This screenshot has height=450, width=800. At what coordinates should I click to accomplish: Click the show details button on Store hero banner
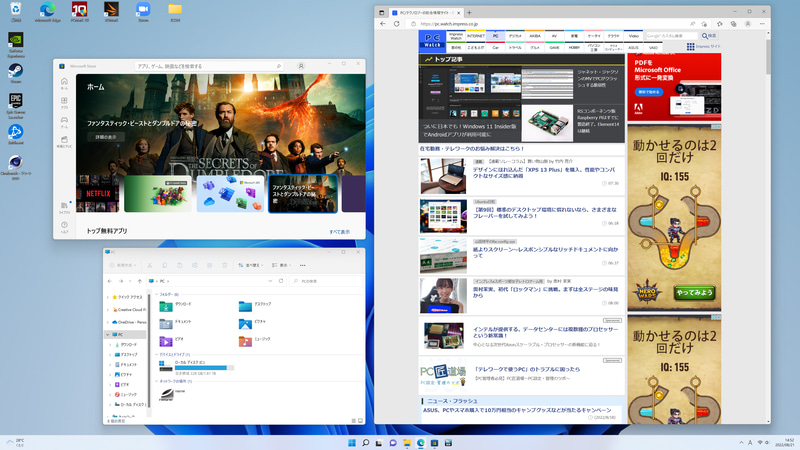point(105,137)
